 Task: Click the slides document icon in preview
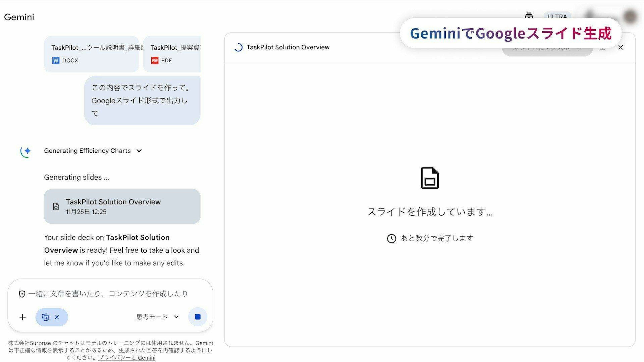[430, 178]
